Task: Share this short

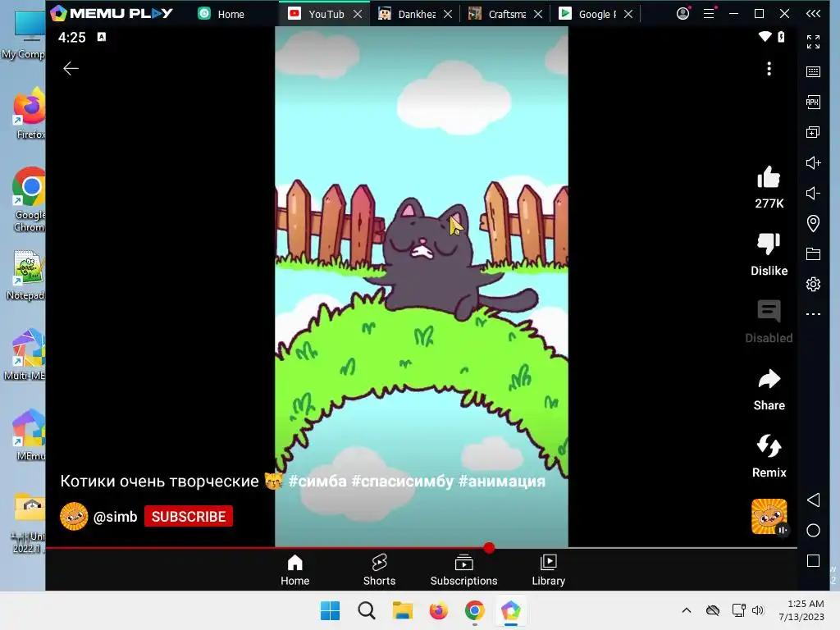Action: (769, 379)
